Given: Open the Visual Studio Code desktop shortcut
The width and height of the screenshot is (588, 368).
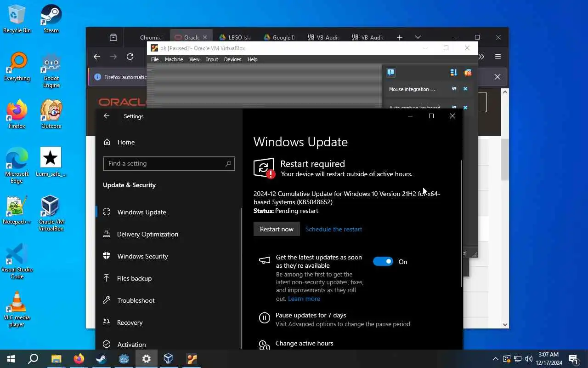Looking at the screenshot, I should (17, 261).
